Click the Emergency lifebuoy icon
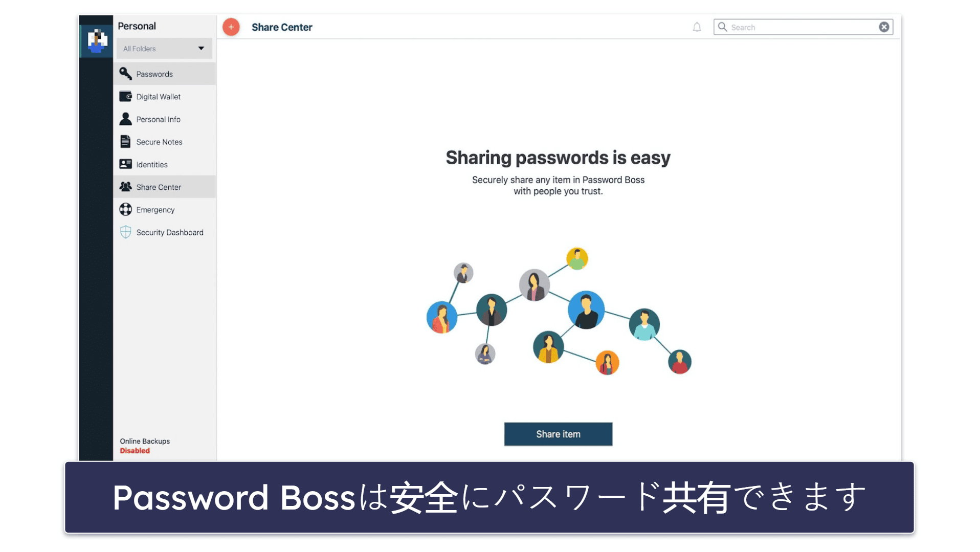Image resolution: width=980 pixels, height=552 pixels. pos(125,209)
